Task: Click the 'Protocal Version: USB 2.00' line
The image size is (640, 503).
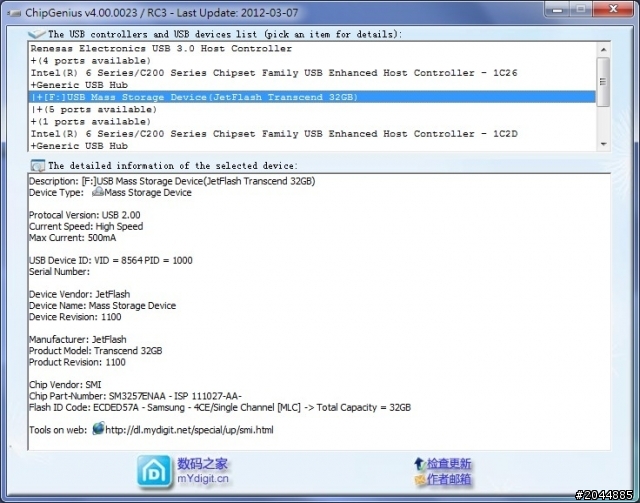Action: pyautogui.click(x=85, y=215)
